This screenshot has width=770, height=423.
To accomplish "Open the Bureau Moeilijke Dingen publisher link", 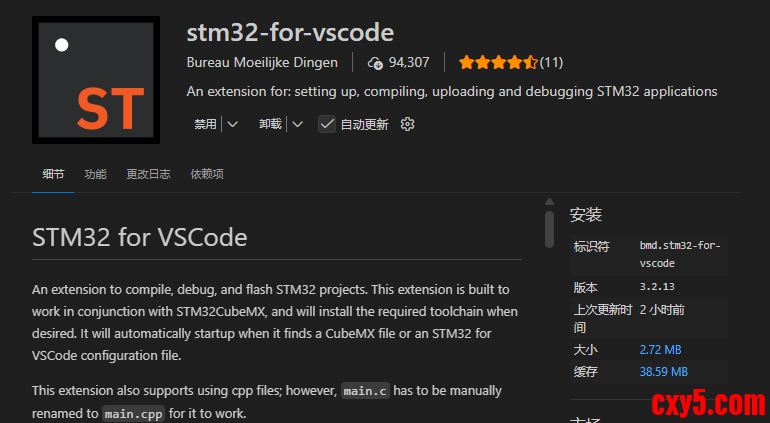I will 262,62.
